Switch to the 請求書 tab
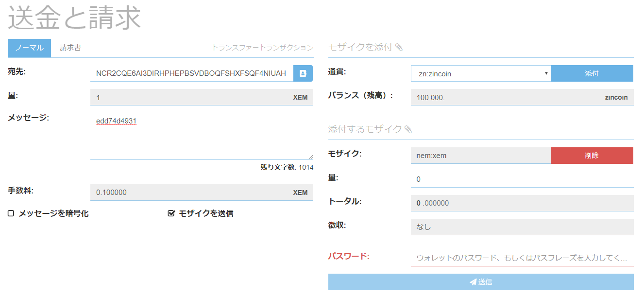 [x=70, y=48]
